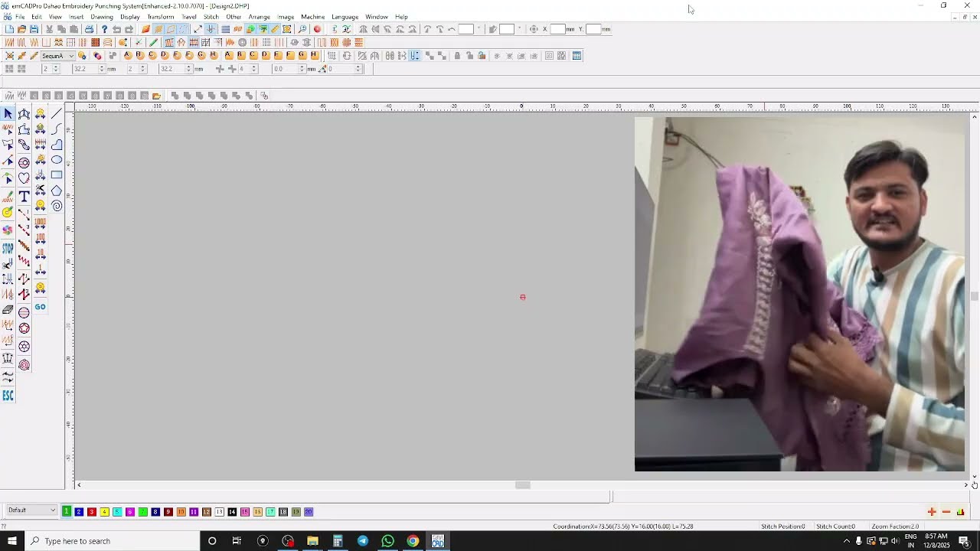Open the Transform menu

point(160,17)
